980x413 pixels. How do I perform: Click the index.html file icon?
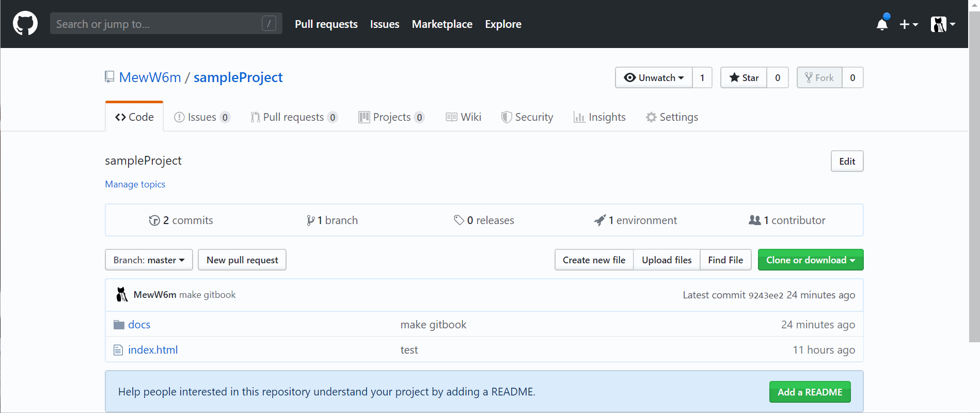point(118,350)
